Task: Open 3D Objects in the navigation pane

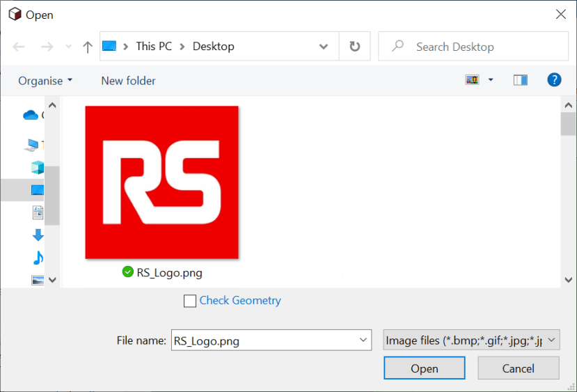Action: 38,168
